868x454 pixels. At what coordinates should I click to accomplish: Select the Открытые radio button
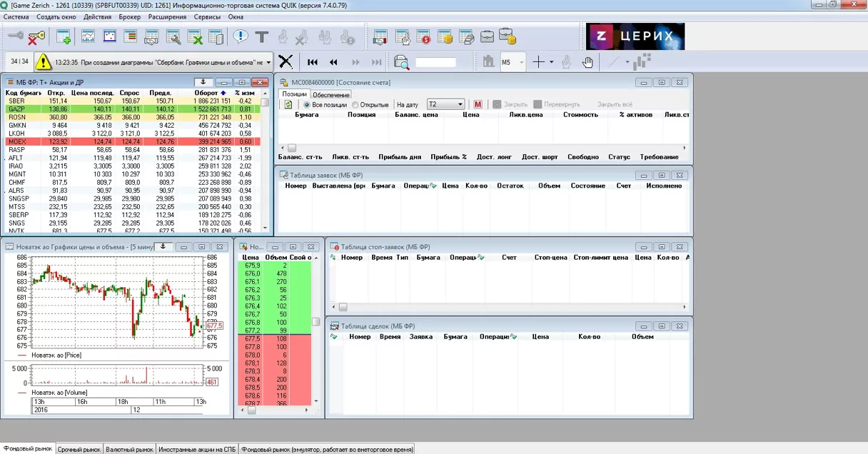[x=370, y=105]
